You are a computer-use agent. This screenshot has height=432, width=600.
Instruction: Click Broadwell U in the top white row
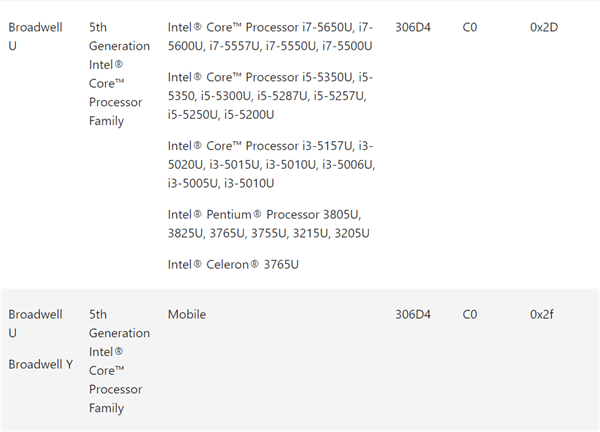pos(35,36)
